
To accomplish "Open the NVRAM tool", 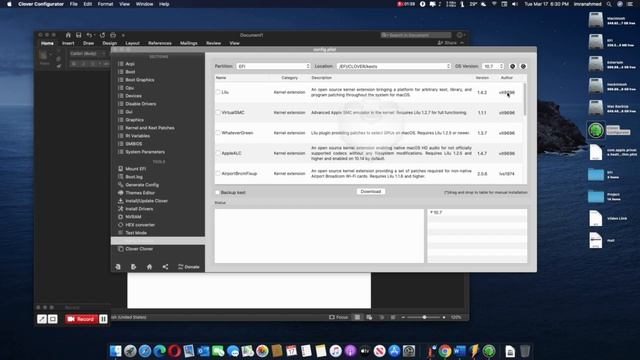I will (133, 217).
